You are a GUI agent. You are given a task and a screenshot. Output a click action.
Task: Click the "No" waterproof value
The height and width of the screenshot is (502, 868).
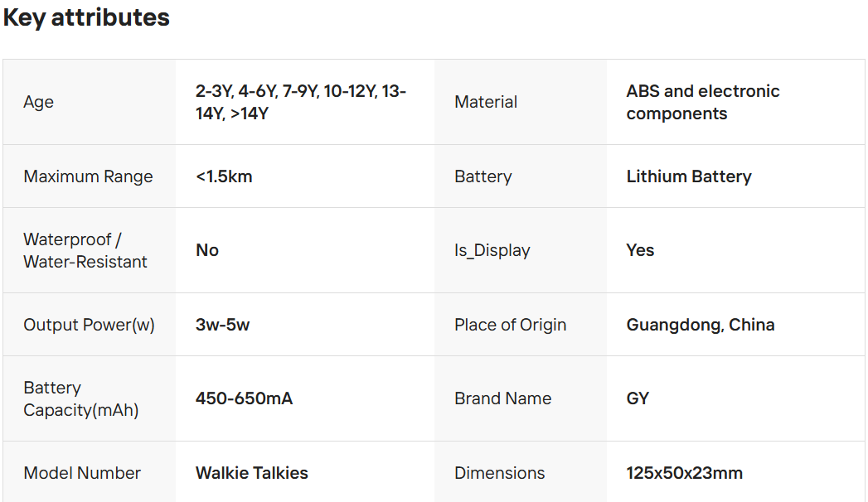[x=207, y=250]
